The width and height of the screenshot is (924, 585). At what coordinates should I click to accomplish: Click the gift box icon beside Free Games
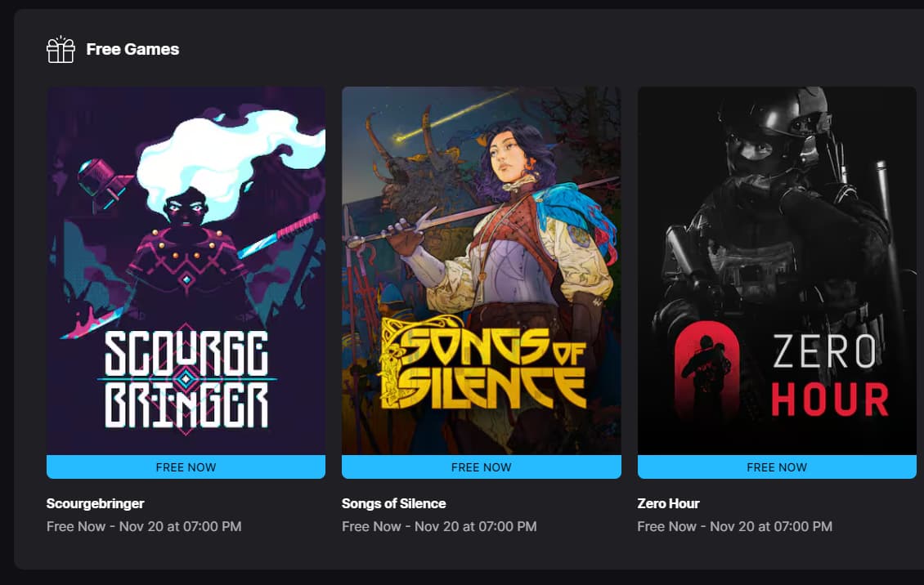(61, 50)
